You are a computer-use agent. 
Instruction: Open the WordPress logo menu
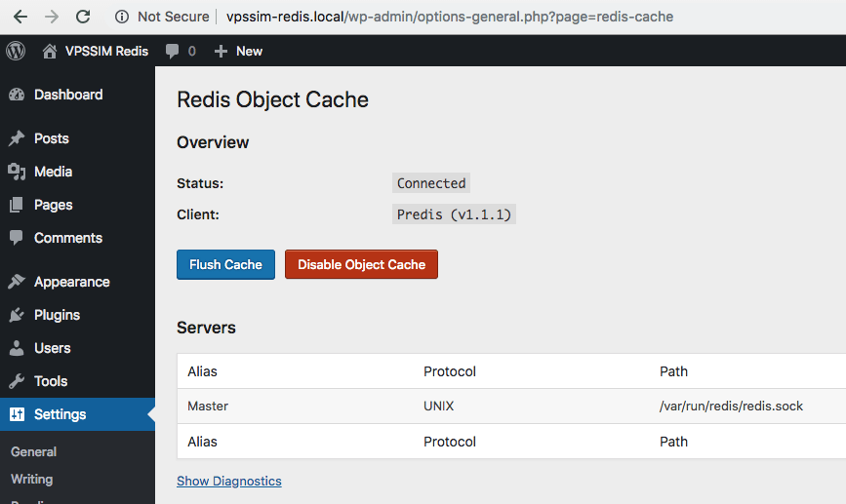16,52
